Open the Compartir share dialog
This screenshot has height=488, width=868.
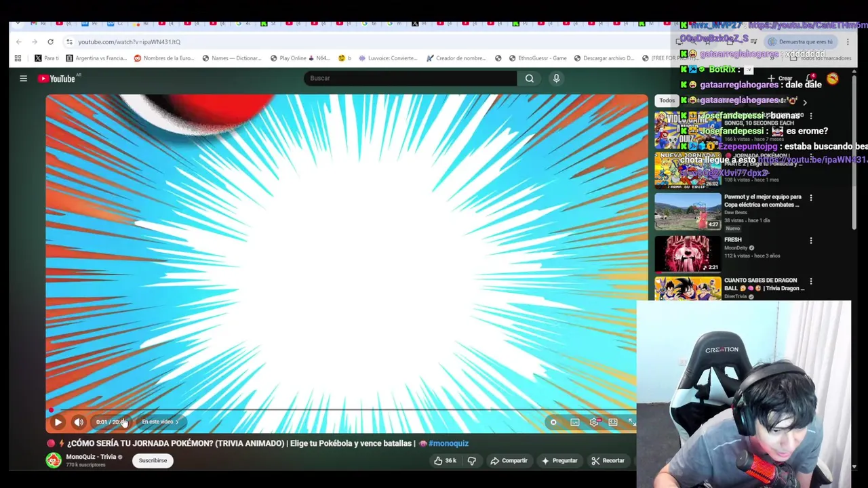[509, 461]
